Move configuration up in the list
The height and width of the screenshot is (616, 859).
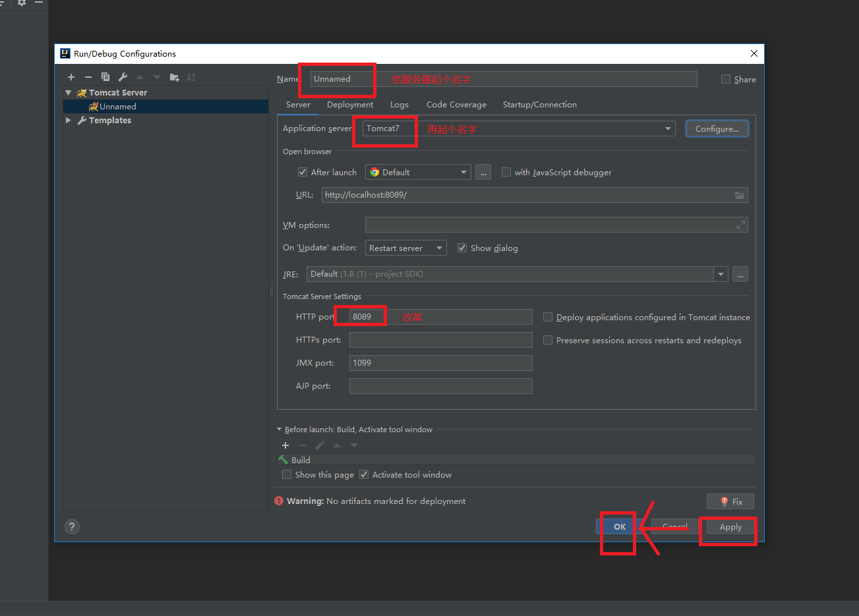pos(140,77)
